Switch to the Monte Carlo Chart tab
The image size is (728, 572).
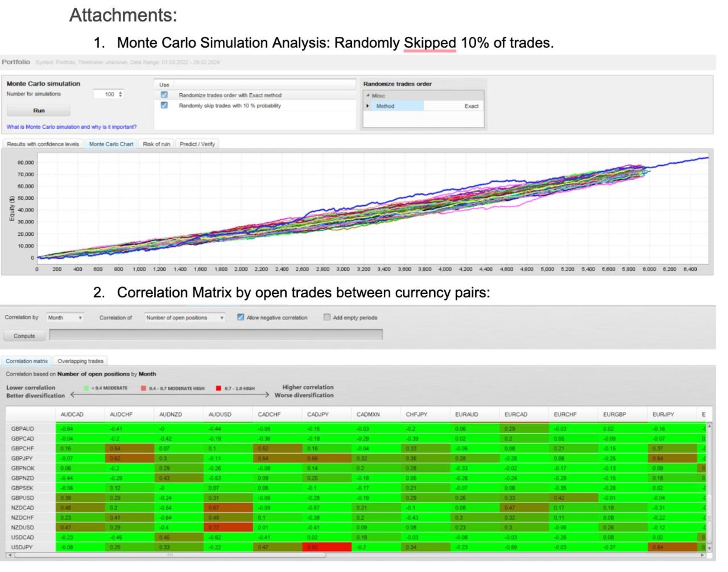[x=111, y=144]
